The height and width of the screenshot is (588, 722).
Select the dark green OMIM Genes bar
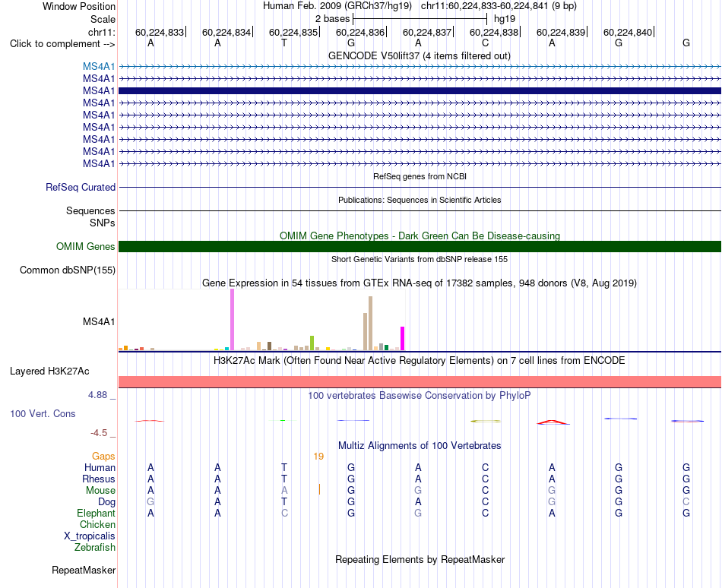(420, 247)
